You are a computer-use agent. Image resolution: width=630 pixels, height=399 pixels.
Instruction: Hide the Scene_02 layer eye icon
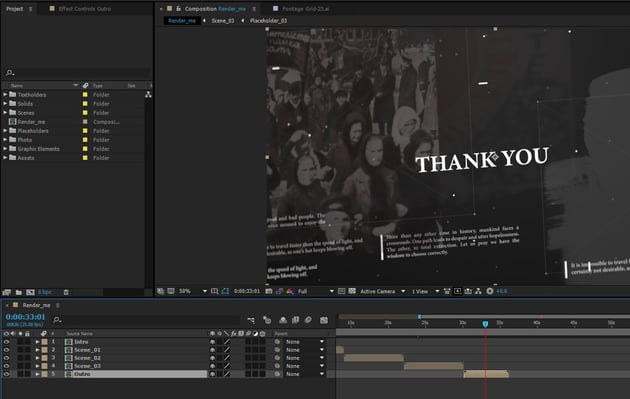click(6, 358)
